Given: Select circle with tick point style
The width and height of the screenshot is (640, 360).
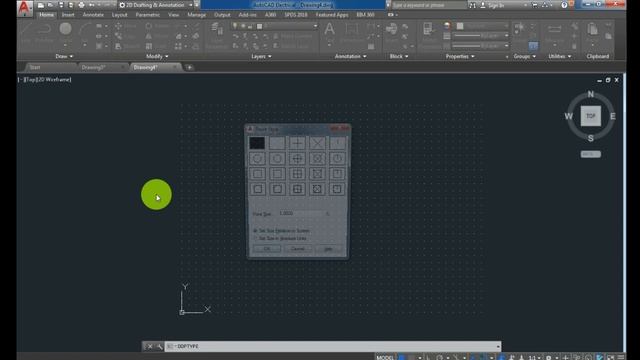Looking at the screenshot, I should click(x=337, y=158).
